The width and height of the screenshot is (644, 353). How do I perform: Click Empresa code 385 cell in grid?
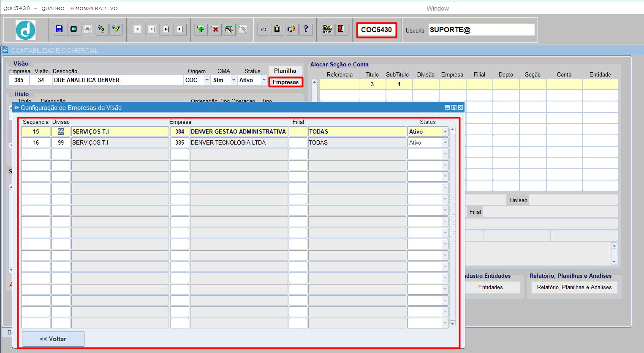tap(180, 142)
